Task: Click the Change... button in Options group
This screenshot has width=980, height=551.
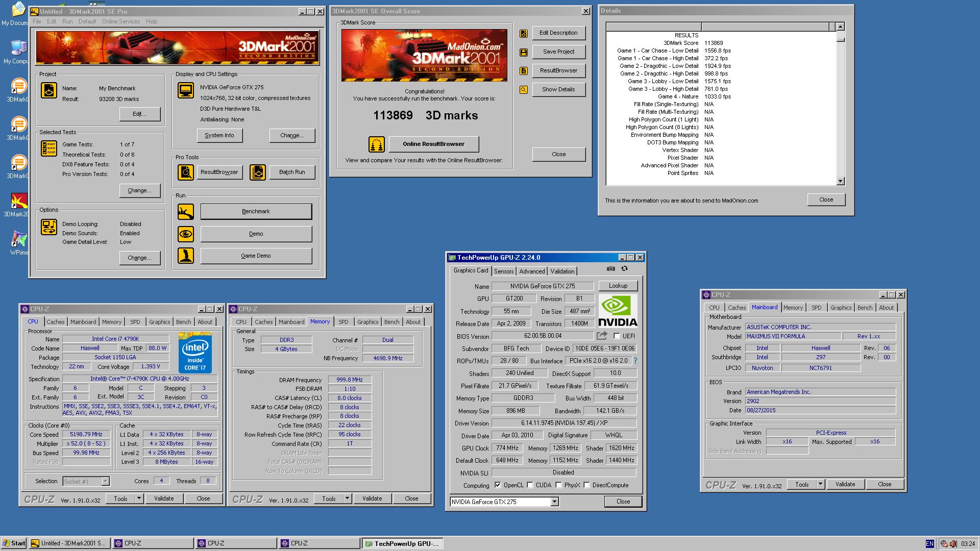Action: [139, 258]
